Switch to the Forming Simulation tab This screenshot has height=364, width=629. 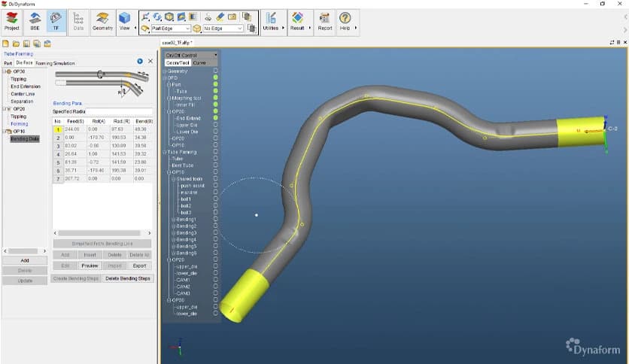(x=55, y=63)
